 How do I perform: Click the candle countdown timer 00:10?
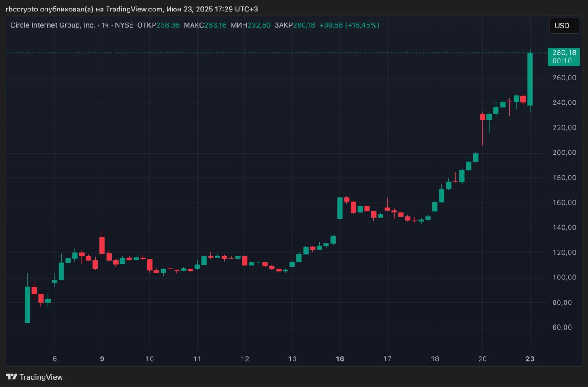tap(562, 61)
